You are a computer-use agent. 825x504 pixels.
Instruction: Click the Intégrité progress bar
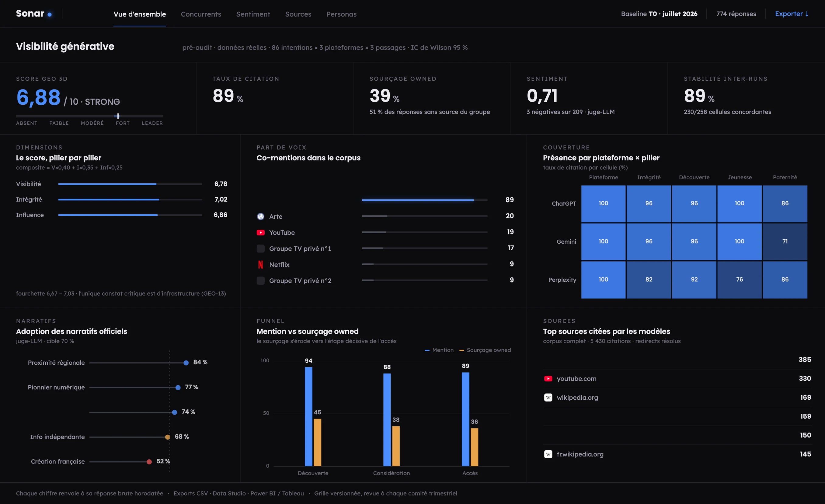[130, 199]
